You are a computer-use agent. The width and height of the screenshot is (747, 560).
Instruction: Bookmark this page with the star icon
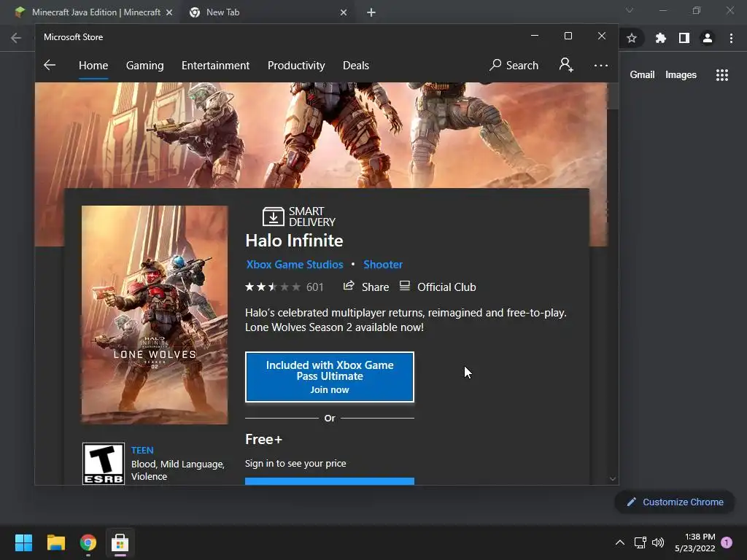click(632, 38)
